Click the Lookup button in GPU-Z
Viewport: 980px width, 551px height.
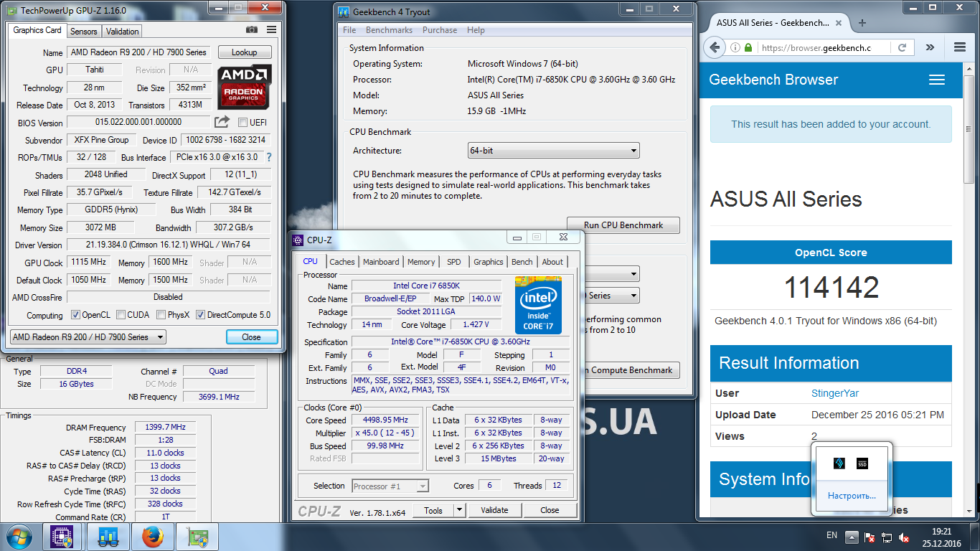point(244,52)
